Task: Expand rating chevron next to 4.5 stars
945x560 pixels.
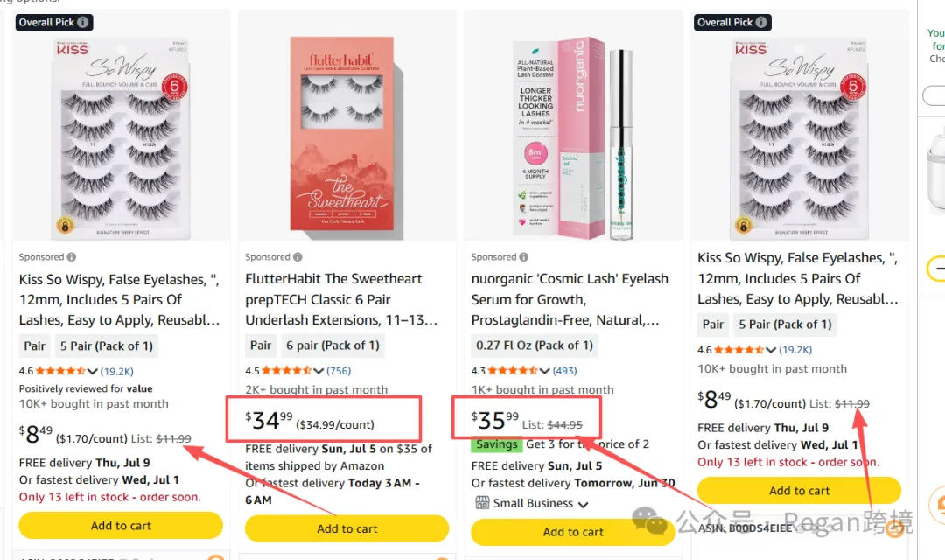Action: pyautogui.click(x=318, y=371)
